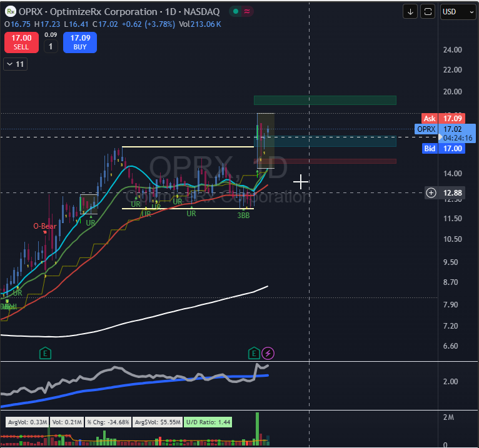Click the order quantity field showing 1

click(51, 47)
